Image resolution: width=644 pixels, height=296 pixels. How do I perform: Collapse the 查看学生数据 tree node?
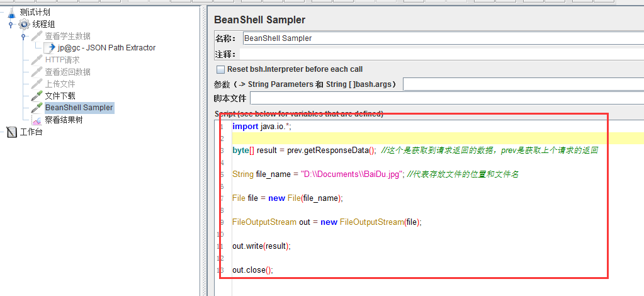[23, 37]
